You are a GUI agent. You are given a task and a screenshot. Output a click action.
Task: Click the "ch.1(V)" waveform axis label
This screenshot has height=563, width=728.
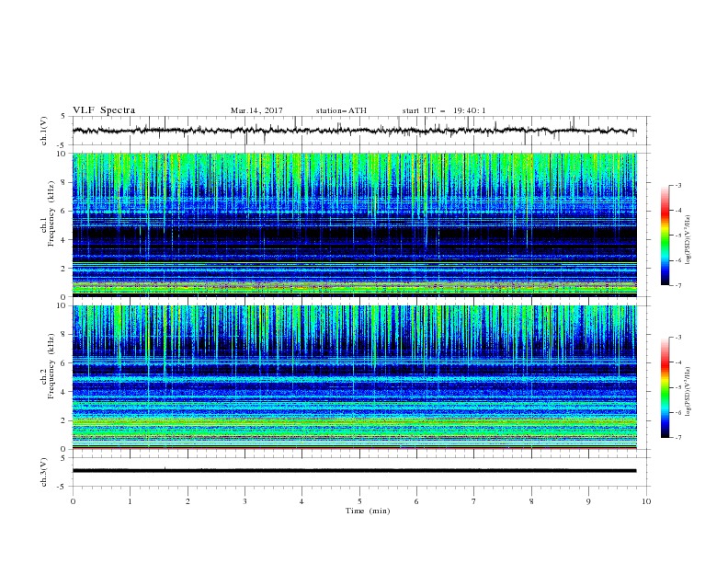44,131
